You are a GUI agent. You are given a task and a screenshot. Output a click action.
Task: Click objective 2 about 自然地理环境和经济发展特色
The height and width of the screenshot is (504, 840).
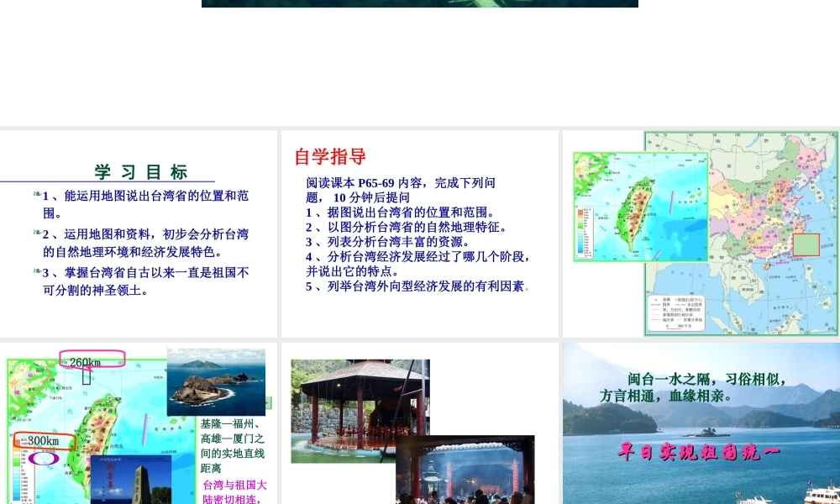click(145, 243)
